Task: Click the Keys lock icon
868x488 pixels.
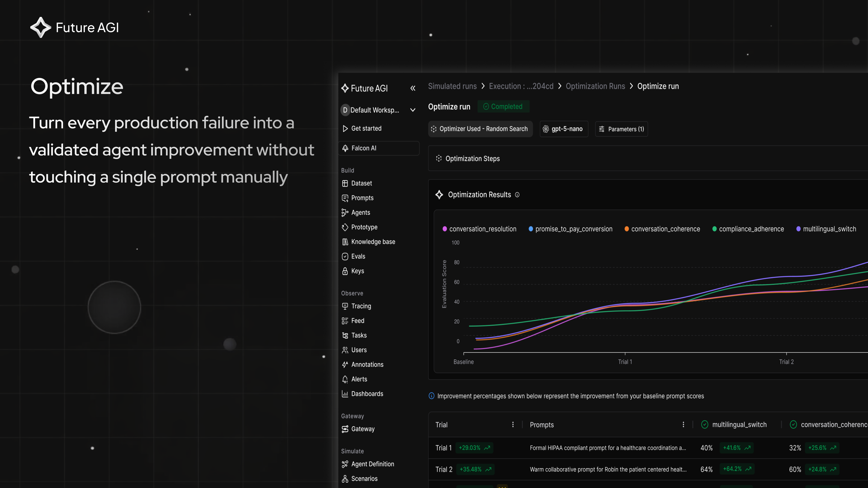Action: coord(345,271)
